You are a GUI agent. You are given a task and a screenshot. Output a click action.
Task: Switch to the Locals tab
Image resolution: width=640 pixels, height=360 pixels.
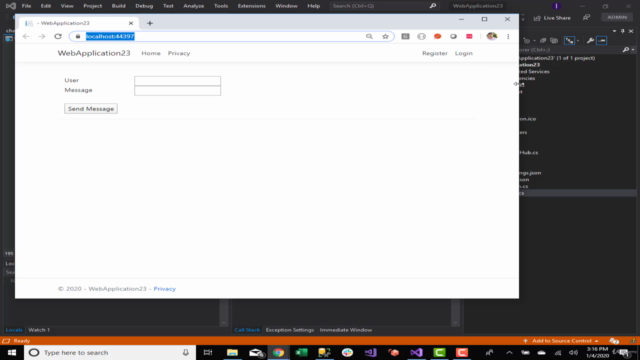click(x=14, y=330)
